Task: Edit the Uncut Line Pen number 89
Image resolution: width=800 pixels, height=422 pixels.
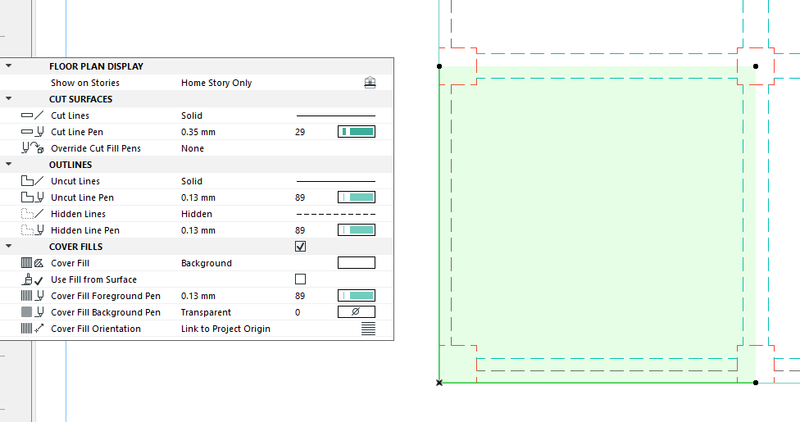Action: [300, 197]
